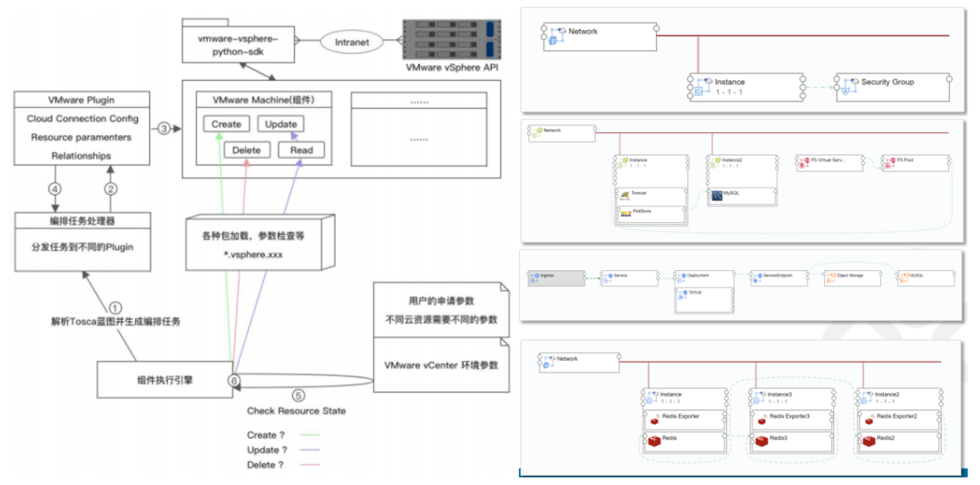Click the Security Group node label
Viewport: 980px width, 485px height.
click(887, 82)
